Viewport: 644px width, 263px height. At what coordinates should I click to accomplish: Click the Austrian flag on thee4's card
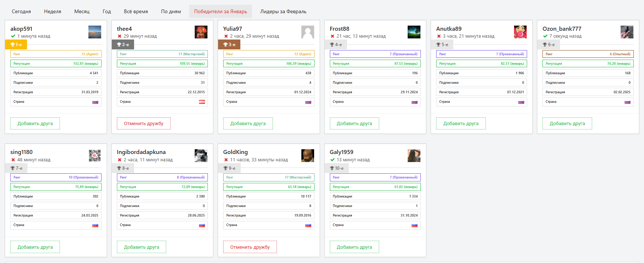pos(202,102)
